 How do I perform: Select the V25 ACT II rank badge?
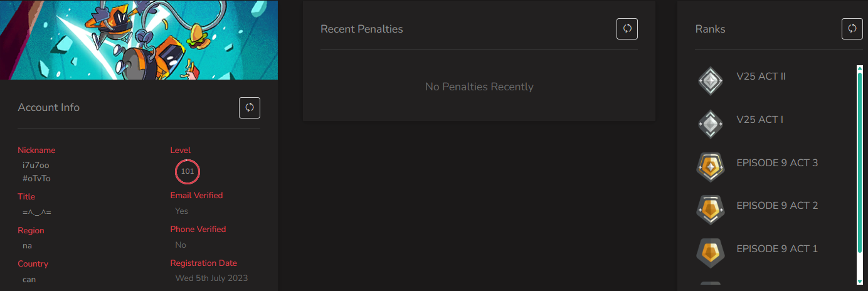click(711, 81)
